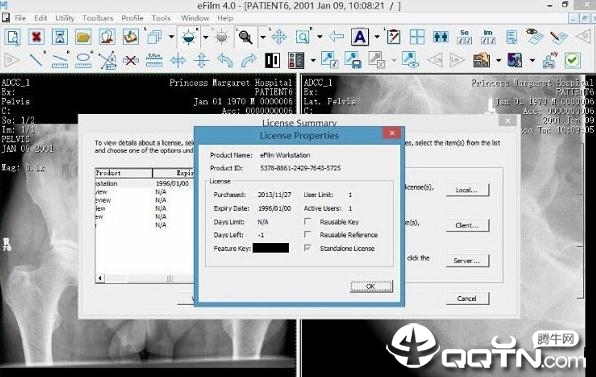
Task: Click the green checkmark icon in toolbar
Action: 572,60
